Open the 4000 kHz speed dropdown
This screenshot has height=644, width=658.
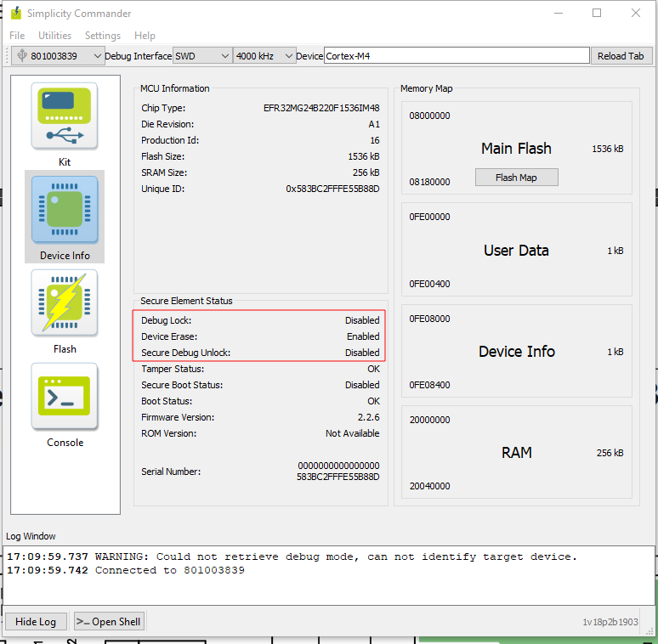coord(264,56)
